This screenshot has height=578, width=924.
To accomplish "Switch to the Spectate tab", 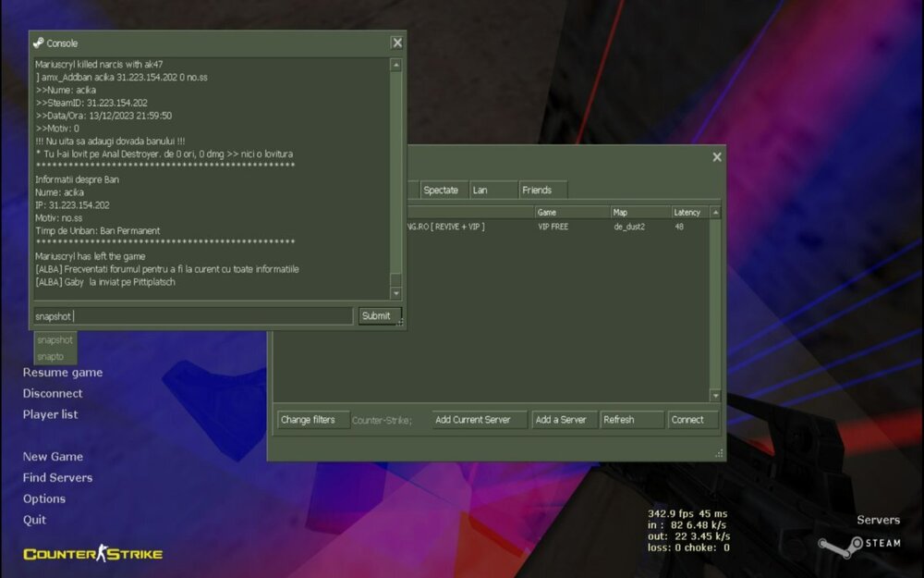I will pos(441,190).
